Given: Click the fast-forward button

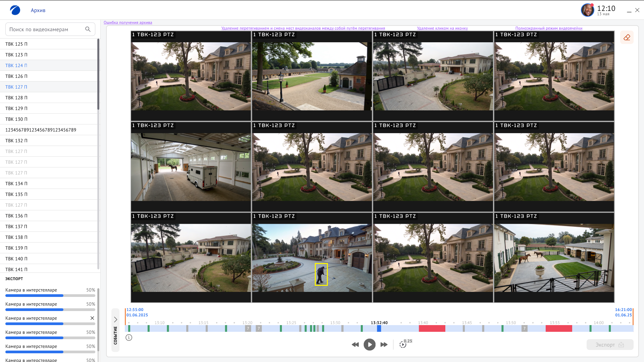Looking at the screenshot, I should click(384, 345).
